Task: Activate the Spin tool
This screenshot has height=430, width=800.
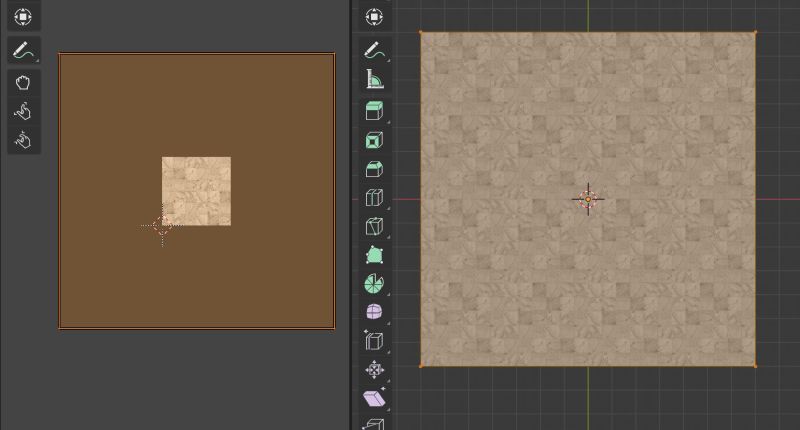Action: (x=374, y=284)
